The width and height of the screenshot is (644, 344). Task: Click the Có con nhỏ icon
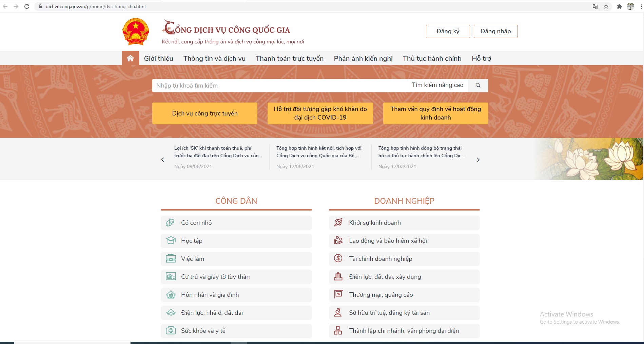pyautogui.click(x=170, y=223)
